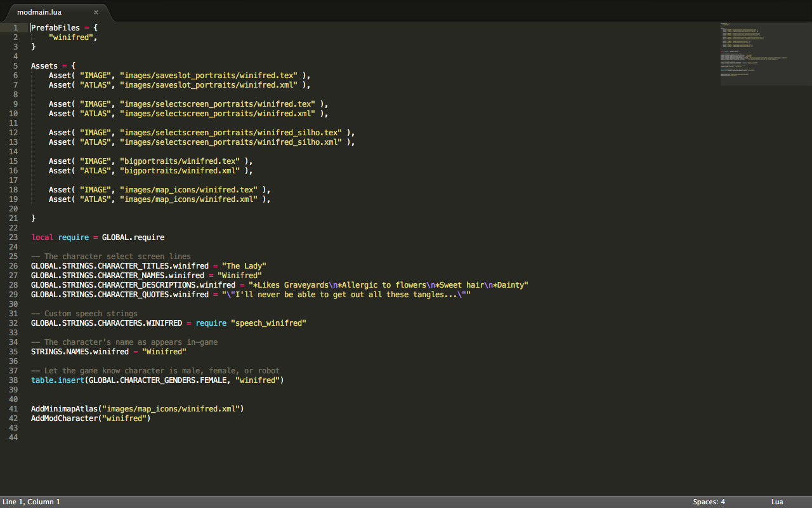
Task: Click the "speech_winifred" require string
Action: click(268, 323)
